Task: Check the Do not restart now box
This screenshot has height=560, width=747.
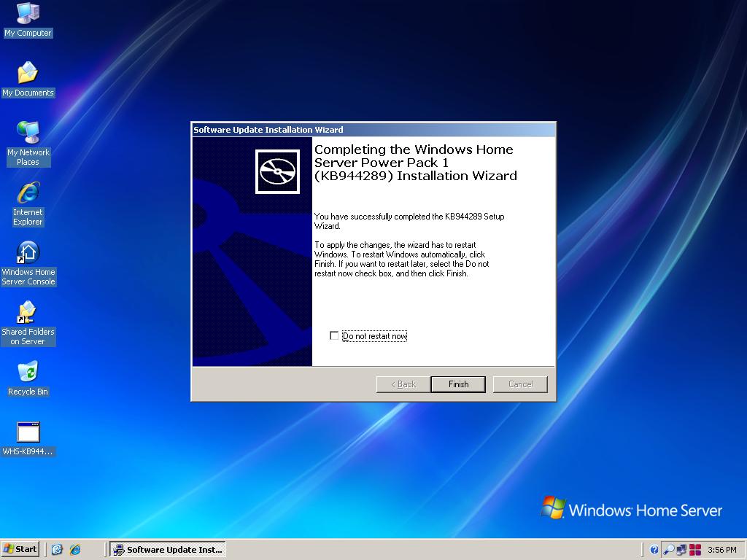Action: click(334, 336)
